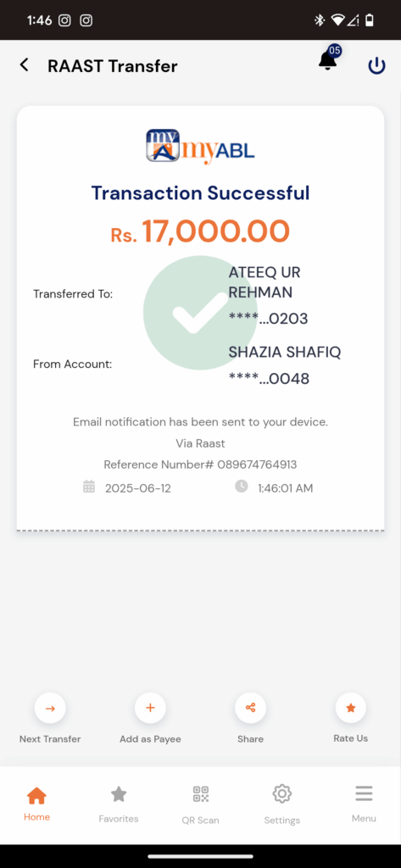Tap the power logout icon
The width and height of the screenshot is (401, 868).
point(376,66)
